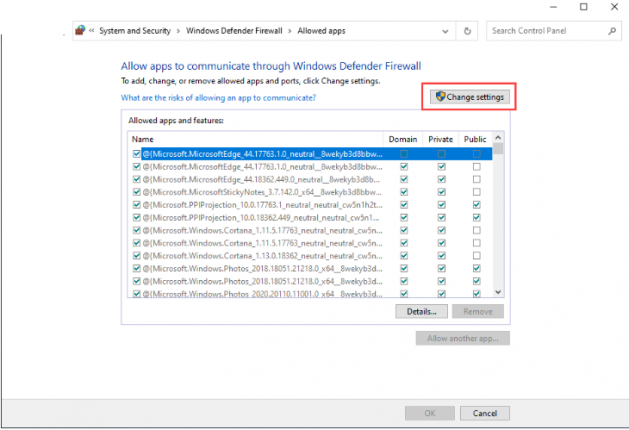Click Allow another app... button
The width and height of the screenshot is (629, 430).
tap(463, 338)
